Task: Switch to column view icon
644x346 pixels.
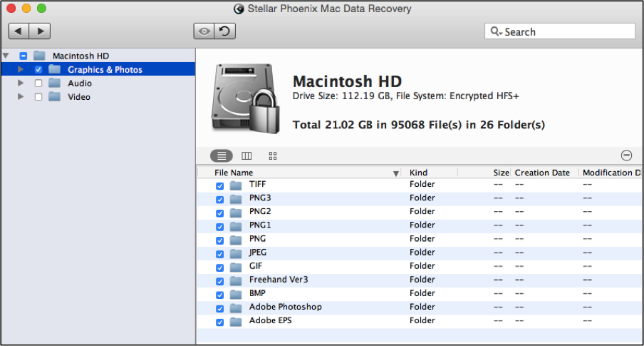Action: click(x=246, y=156)
